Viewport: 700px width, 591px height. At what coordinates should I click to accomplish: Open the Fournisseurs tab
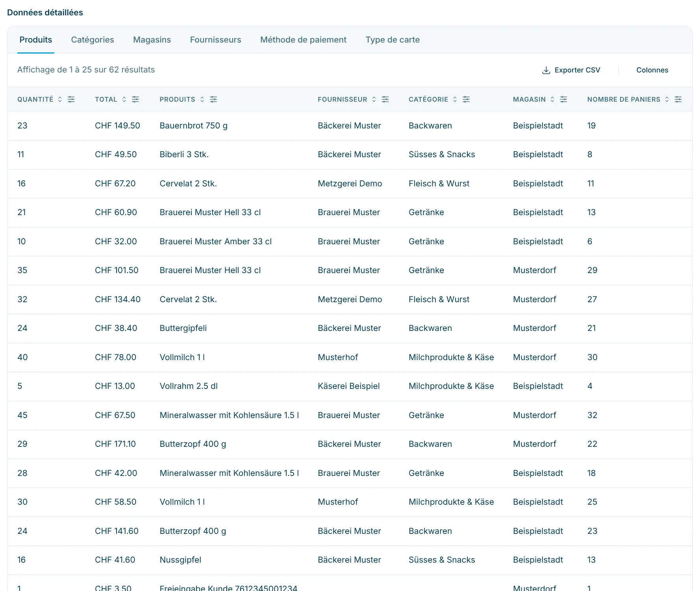click(x=215, y=40)
